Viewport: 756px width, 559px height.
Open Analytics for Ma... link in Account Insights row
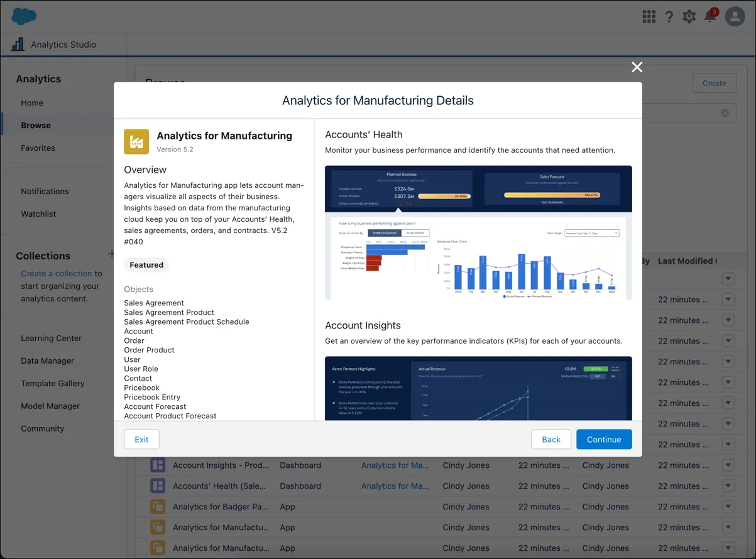click(395, 465)
